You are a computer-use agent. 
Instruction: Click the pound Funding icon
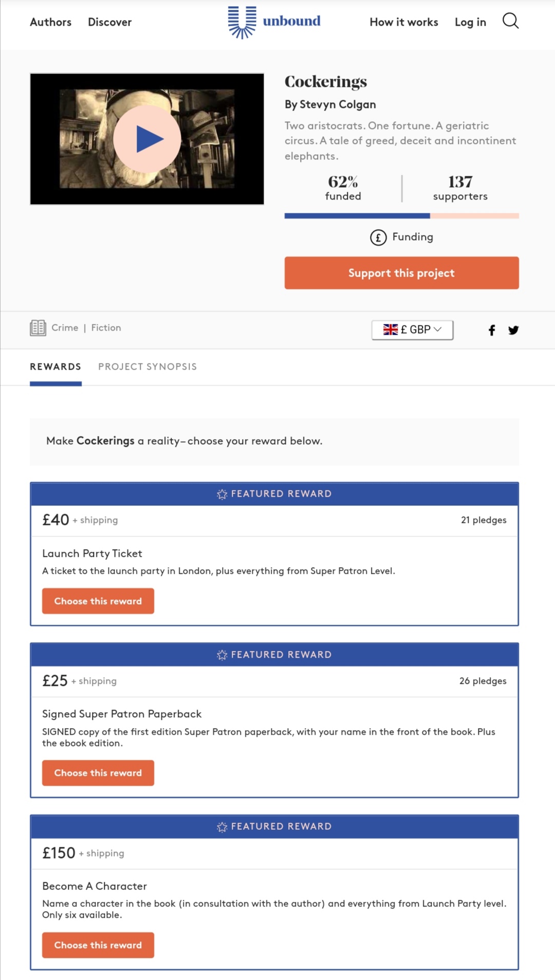(x=378, y=237)
